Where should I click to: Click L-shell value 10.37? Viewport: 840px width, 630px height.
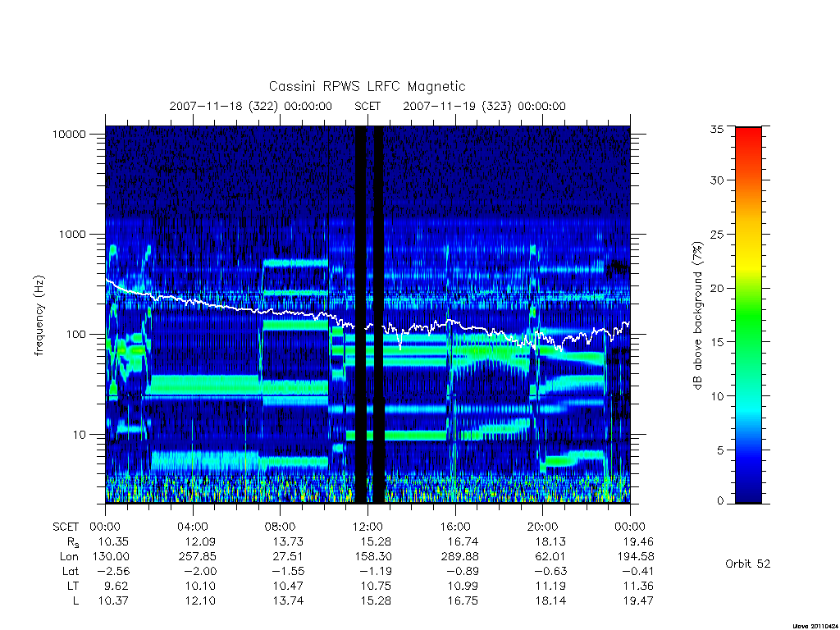[113, 600]
